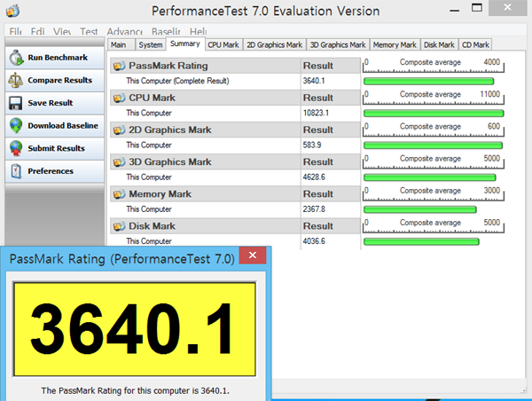Click the PassMark Rating green result bar
Image resolution: width=532 pixels, height=401 pixels.
(x=428, y=82)
